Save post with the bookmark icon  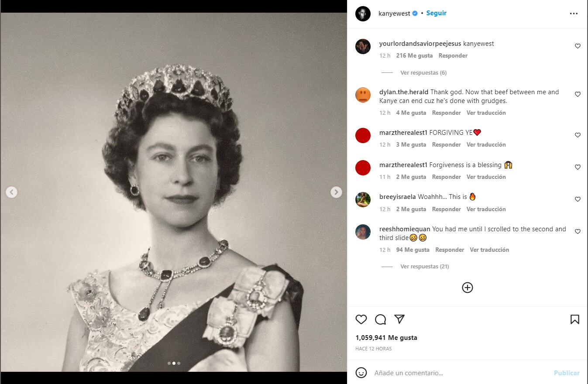[x=574, y=319]
